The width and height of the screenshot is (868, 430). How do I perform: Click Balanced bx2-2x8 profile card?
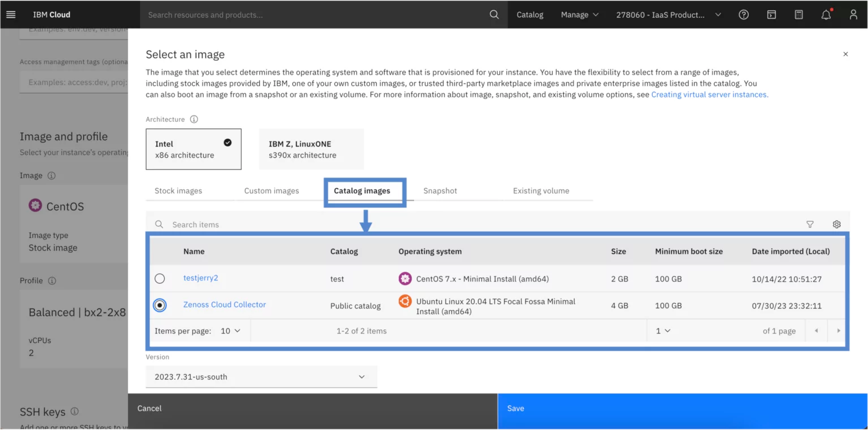click(74, 329)
